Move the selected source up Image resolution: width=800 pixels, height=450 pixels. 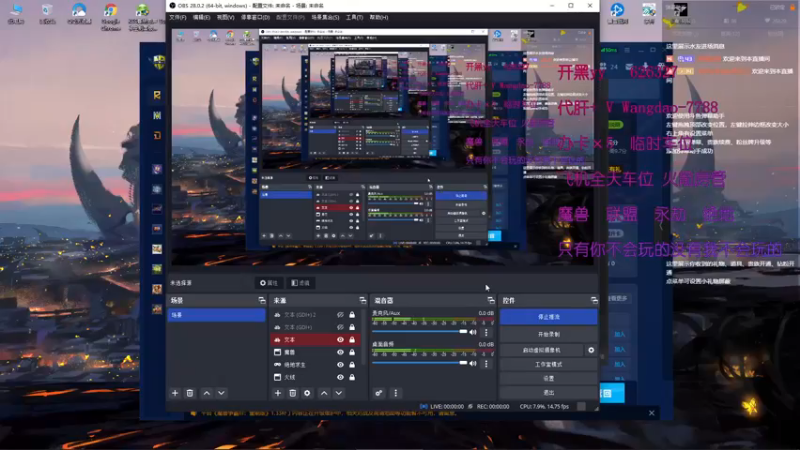pos(324,393)
